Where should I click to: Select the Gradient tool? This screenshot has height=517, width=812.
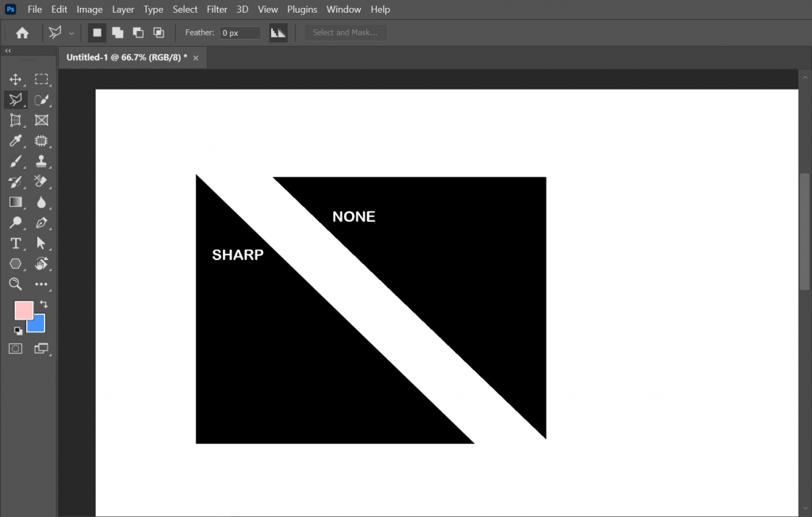point(15,202)
